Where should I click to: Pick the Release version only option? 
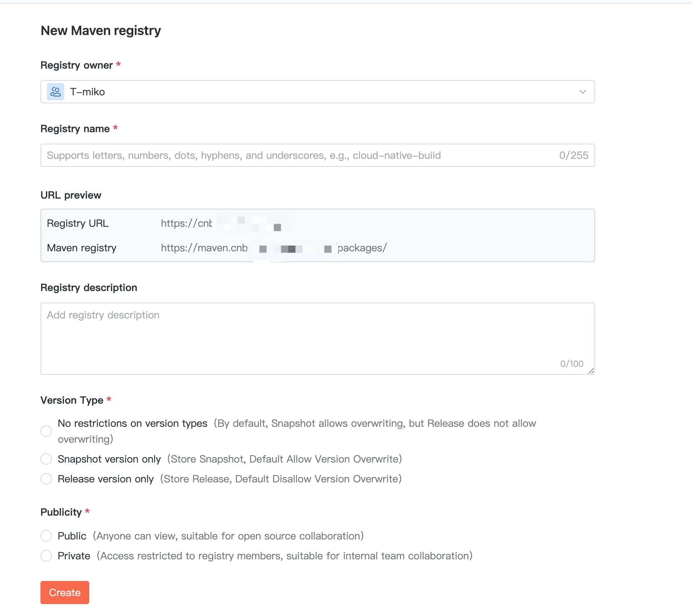46,479
